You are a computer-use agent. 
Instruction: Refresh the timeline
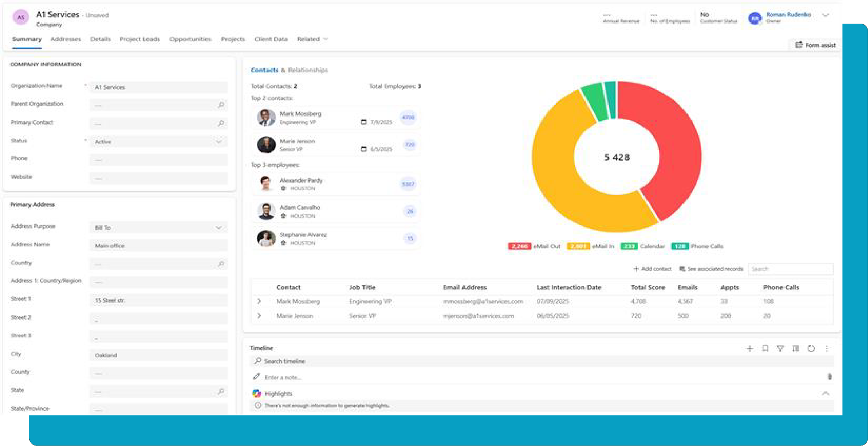811,348
